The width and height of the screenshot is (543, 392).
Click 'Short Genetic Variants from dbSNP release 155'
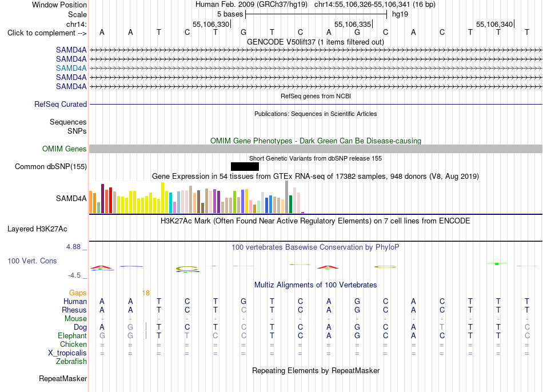click(316, 158)
